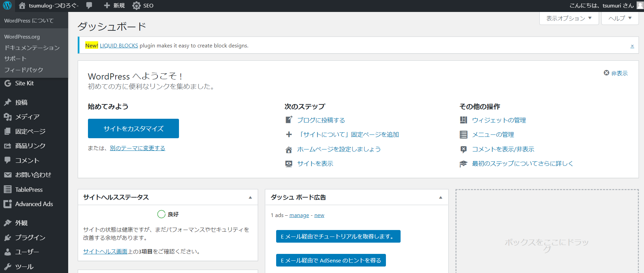Expand the ヘルプ dropdown

pos(620,18)
